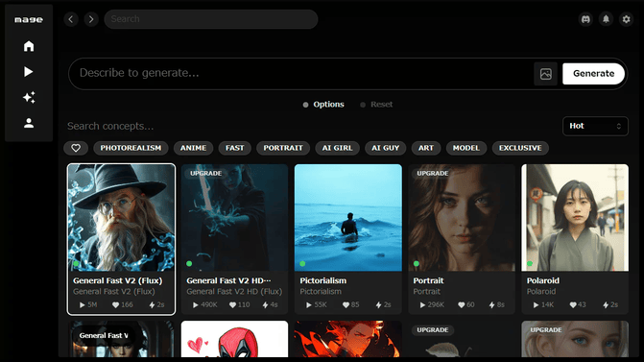Open the settings gear
Image resolution: width=644 pixels, height=362 pixels.
(626, 19)
